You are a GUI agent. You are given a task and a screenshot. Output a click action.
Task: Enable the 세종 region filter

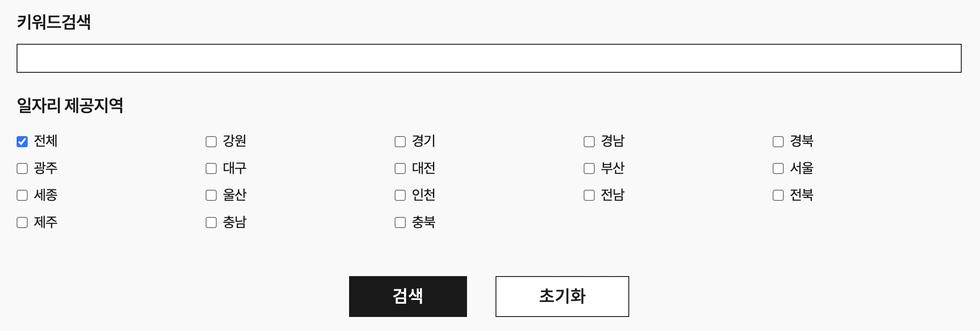[21, 195]
